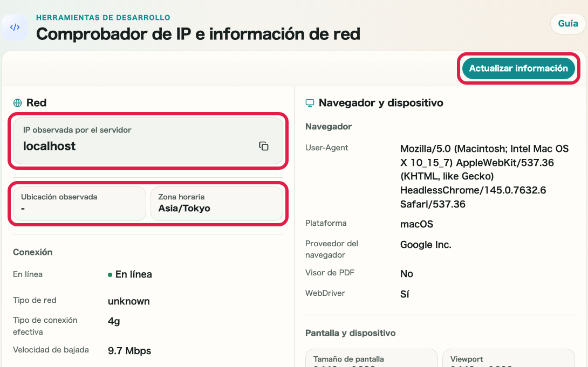
Task: Click the Pantalla y dispositivo heading
Action: click(x=350, y=333)
